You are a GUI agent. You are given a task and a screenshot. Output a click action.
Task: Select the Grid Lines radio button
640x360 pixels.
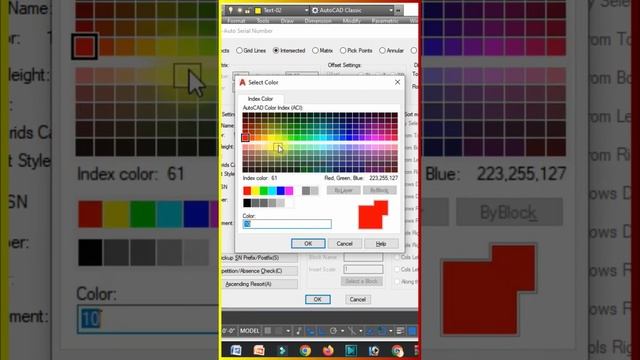(240, 51)
